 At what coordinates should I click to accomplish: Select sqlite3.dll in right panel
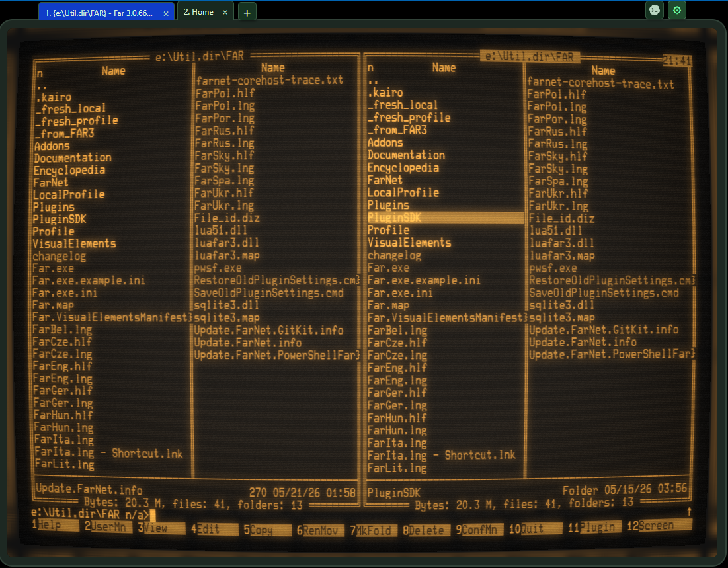tap(562, 305)
